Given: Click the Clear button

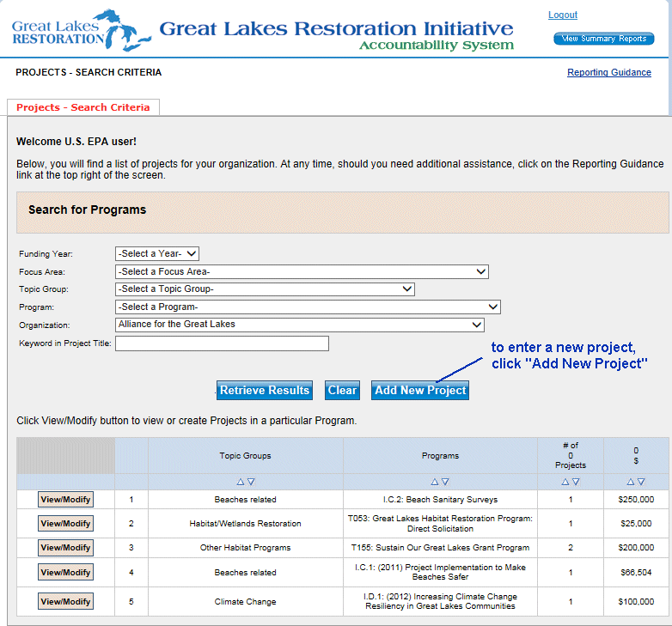Looking at the screenshot, I should pyautogui.click(x=342, y=390).
